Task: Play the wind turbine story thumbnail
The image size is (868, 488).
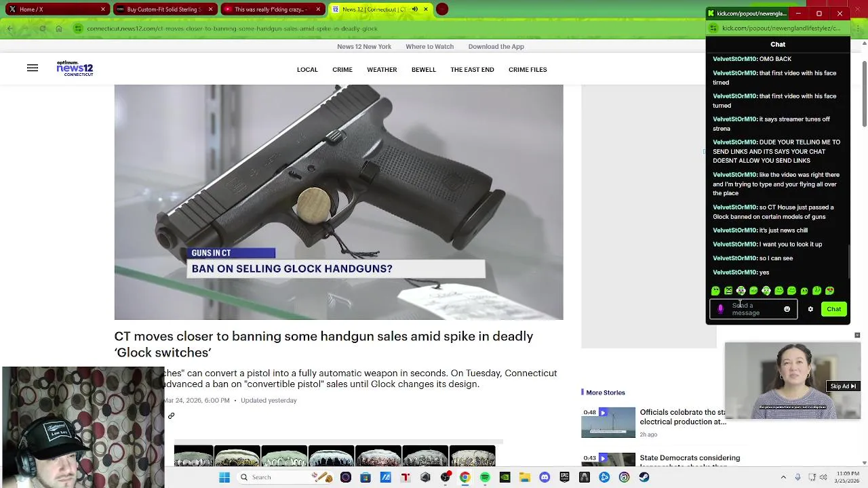Action: 608,423
